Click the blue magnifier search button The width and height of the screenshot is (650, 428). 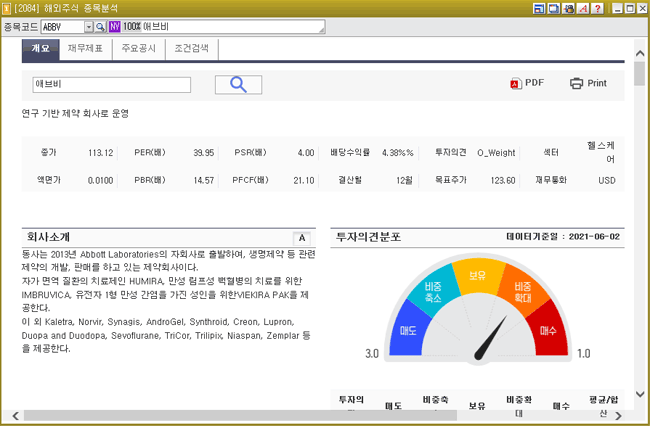pyautogui.click(x=238, y=85)
